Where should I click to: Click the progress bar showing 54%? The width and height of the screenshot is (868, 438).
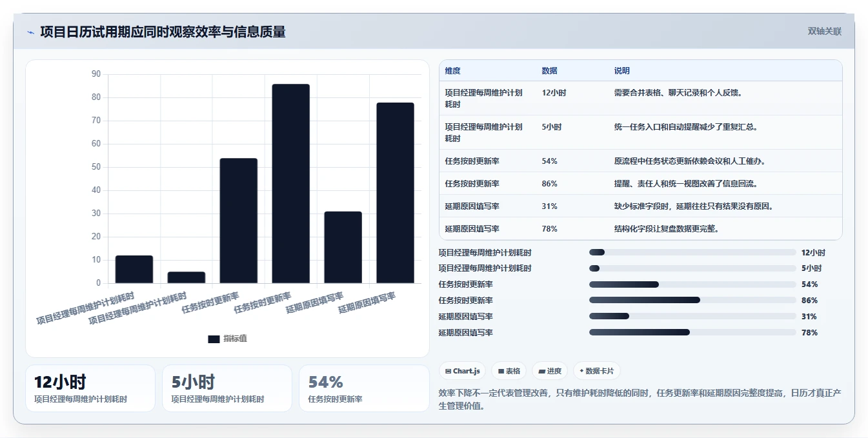[x=692, y=284]
